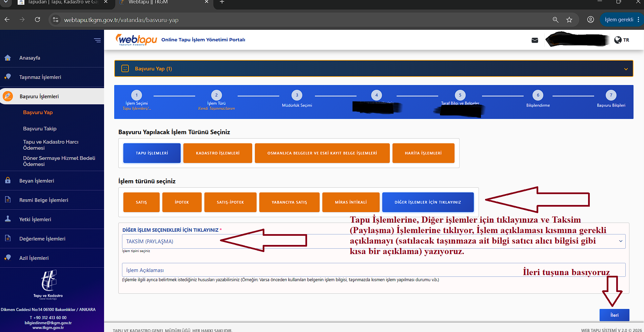Choose SATIŞ işlem türü
This screenshot has height=332, width=644.
tap(141, 202)
